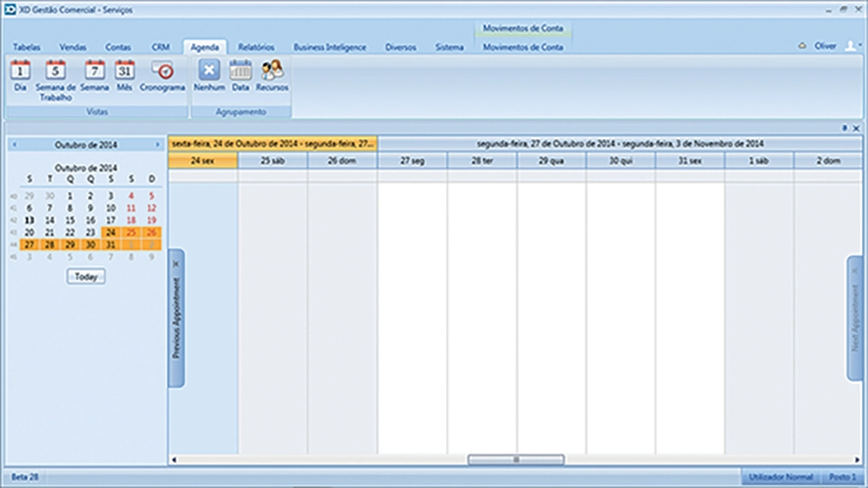Viewport: 868px width, 488px height.
Task: Go to previous month in calendar
Action: click(14, 145)
